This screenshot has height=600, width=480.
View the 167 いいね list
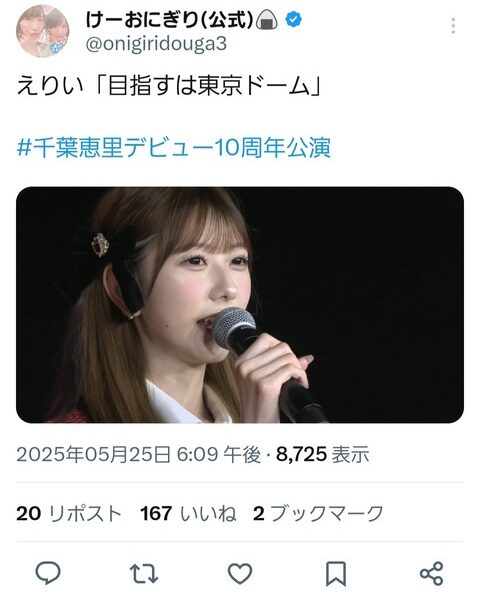(x=188, y=514)
